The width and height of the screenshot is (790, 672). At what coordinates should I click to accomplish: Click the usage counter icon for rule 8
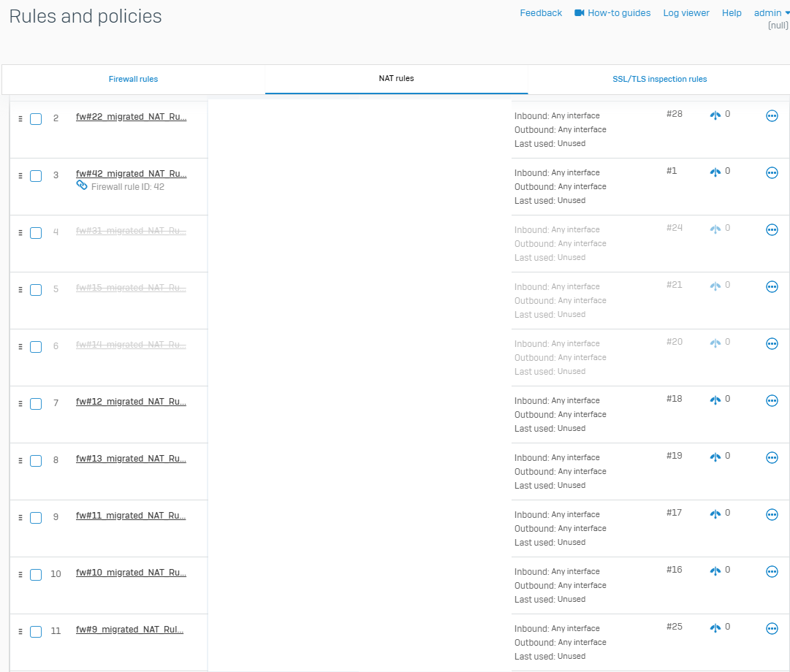pyautogui.click(x=715, y=457)
